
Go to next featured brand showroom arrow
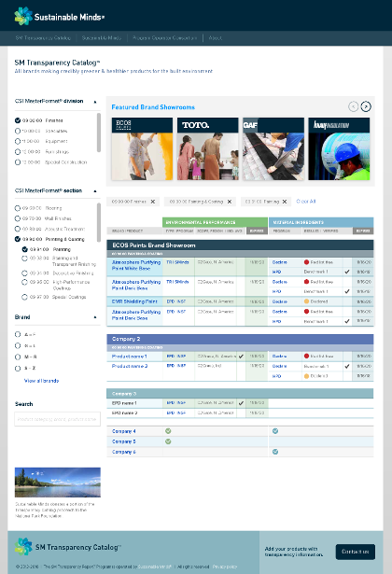pos(366,106)
